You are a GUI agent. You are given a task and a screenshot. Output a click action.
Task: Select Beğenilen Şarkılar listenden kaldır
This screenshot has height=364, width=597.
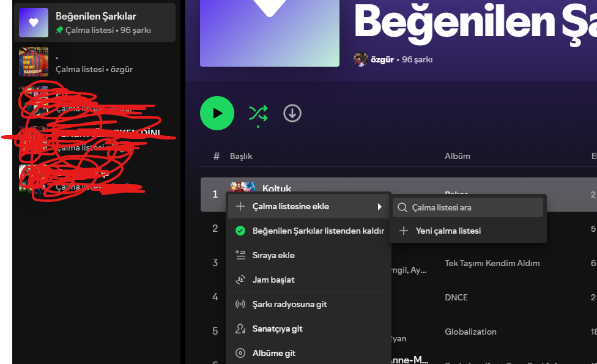tap(308, 231)
